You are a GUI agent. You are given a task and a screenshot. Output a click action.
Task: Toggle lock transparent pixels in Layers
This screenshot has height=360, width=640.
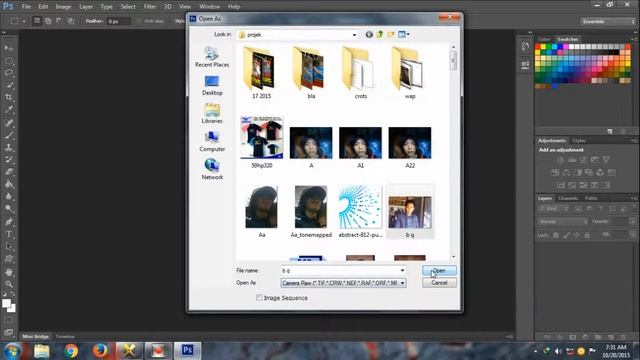point(556,235)
